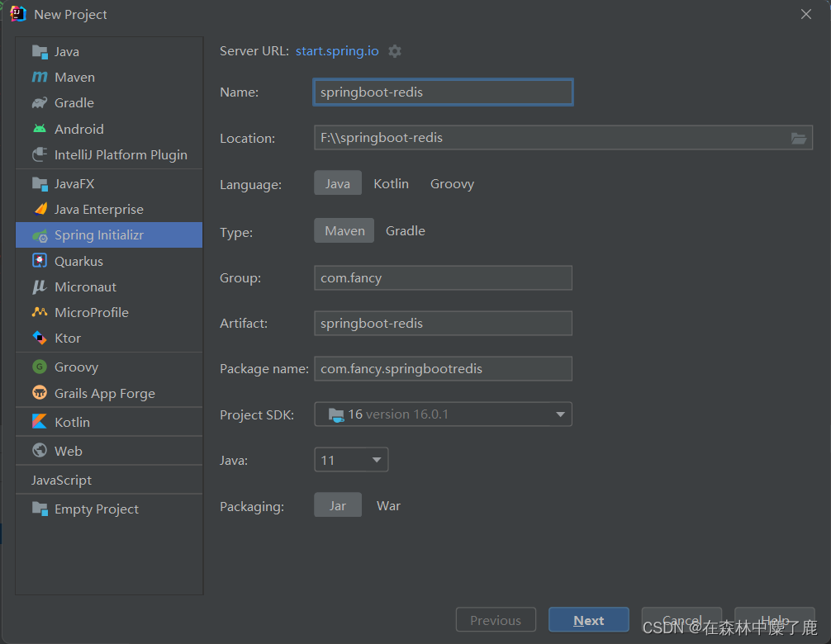Screen dimensions: 831x644
Task: Browse for location with folder icon
Action: pos(799,138)
